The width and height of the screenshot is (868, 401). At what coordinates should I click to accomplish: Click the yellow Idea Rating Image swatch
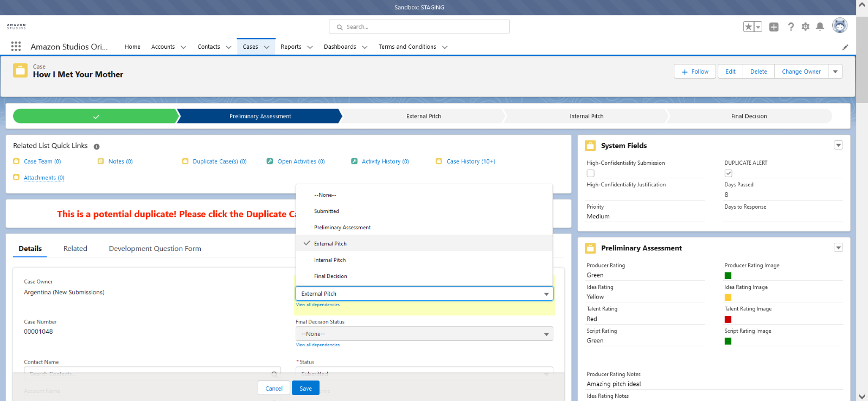pyautogui.click(x=728, y=297)
